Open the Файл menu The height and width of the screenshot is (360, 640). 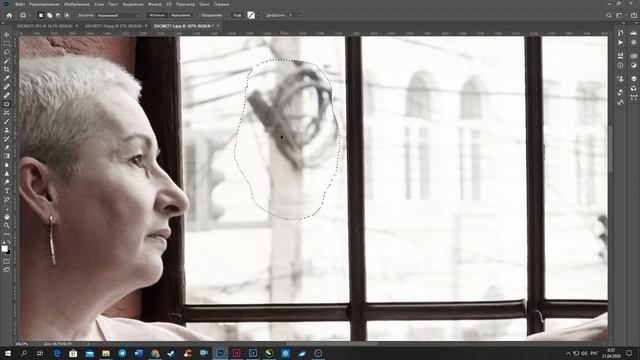click(x=20, y=4)
